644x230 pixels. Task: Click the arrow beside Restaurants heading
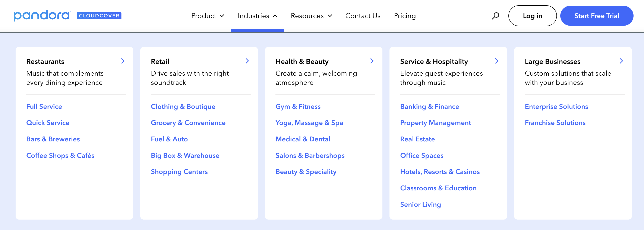(x=123, y=61)
